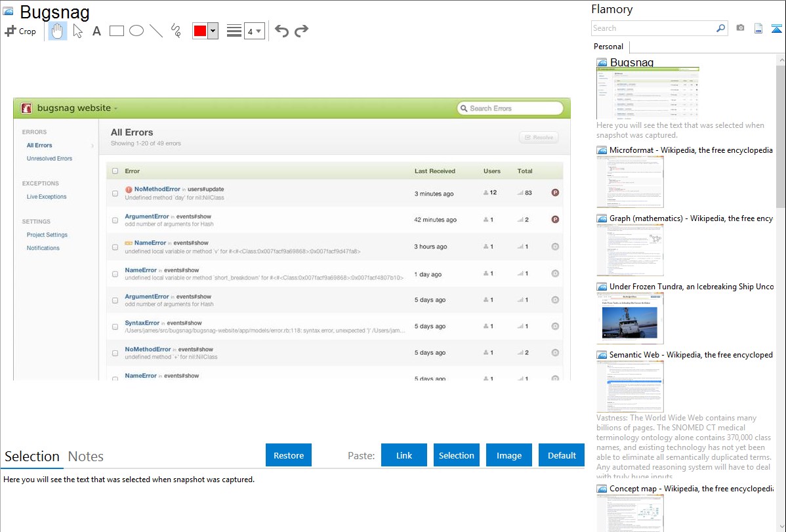Activate the hand pan tool
This screenshot has width=786, height=532.
58,31
